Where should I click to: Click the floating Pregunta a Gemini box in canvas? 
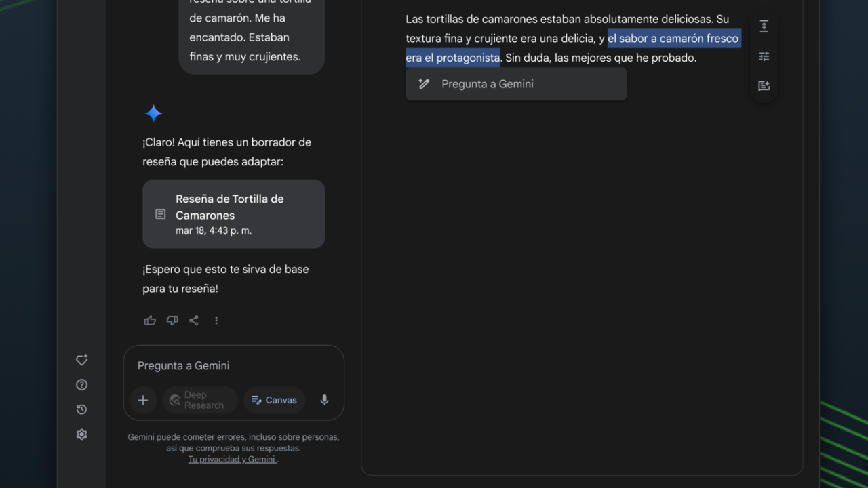(x=516, y=84)
